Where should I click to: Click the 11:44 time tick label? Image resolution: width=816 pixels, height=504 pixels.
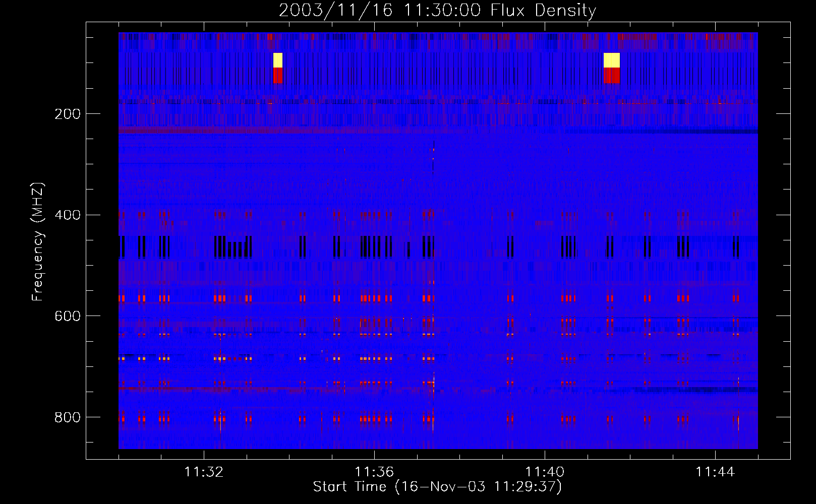(715, 472)
